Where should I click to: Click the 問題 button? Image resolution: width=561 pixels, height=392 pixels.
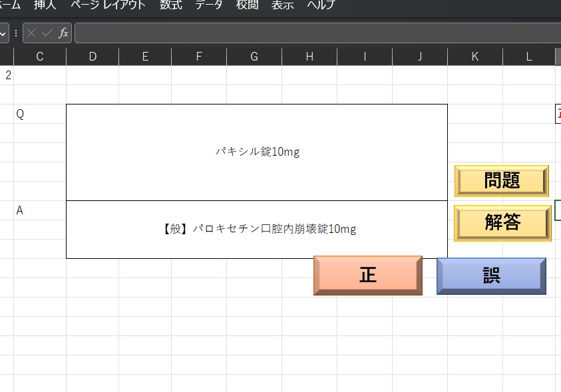click(x=502, y=180)
